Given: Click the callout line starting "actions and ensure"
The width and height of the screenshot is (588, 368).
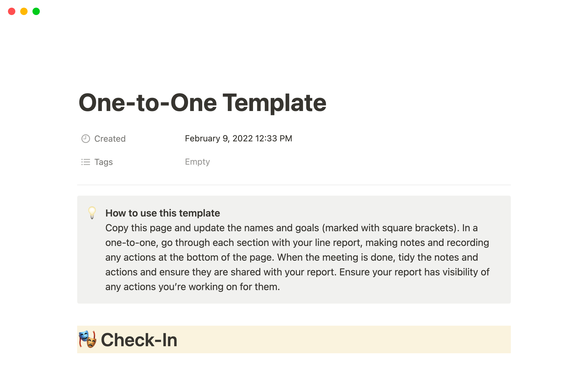Looking at the screenshot, I should click(x=297, y=272).
